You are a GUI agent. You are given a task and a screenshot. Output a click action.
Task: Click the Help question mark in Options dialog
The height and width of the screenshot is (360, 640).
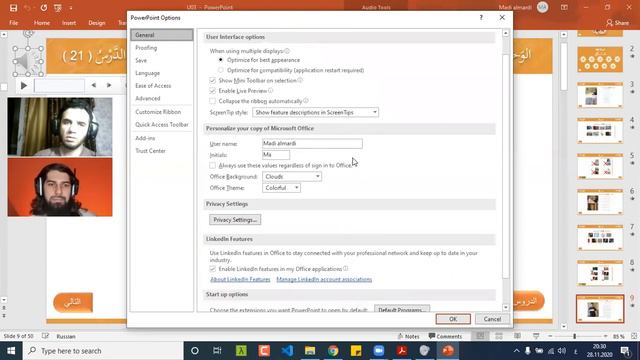click(x=481, y=18)
